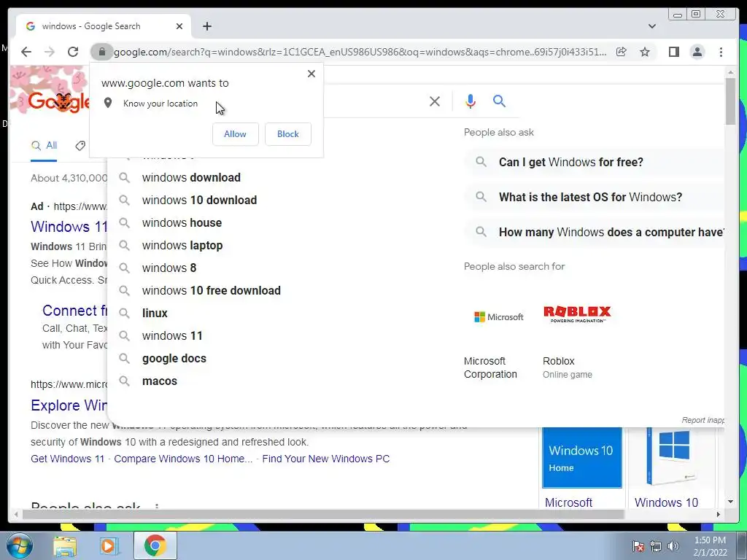The image size is (747, 560).
Task: Open the Windows 10 Home product image
Action: click(581, 458)
